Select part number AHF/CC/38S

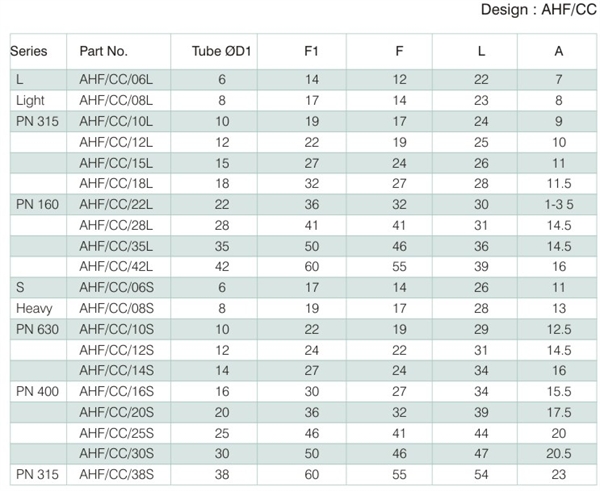tap(117, 475)
